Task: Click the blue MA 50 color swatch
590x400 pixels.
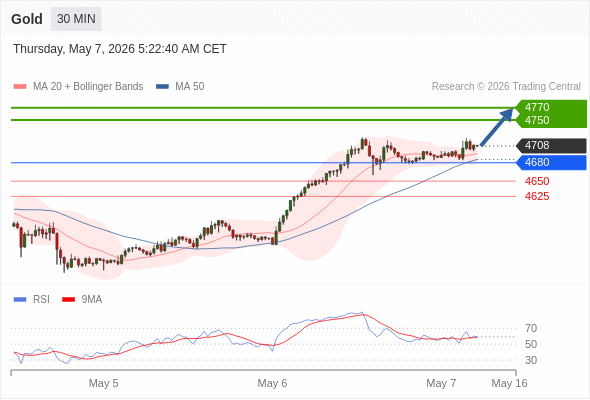Action: (x=162, y=87)
